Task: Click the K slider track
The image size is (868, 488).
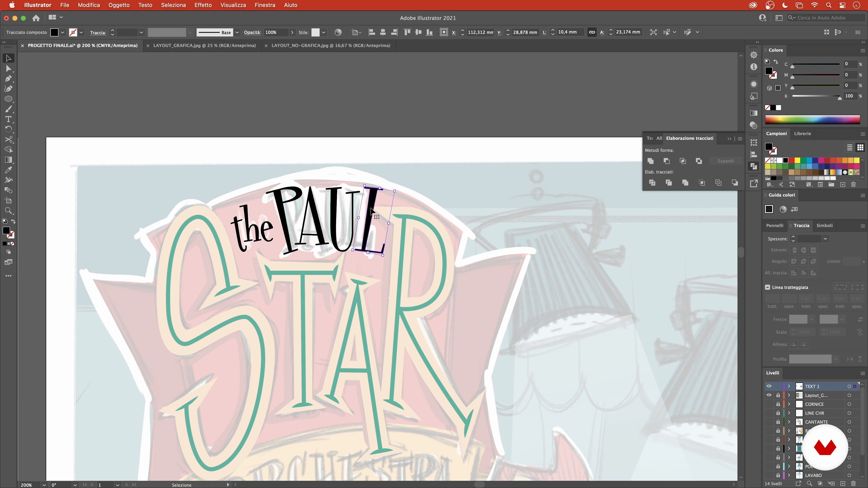Action: pos(816,96)
